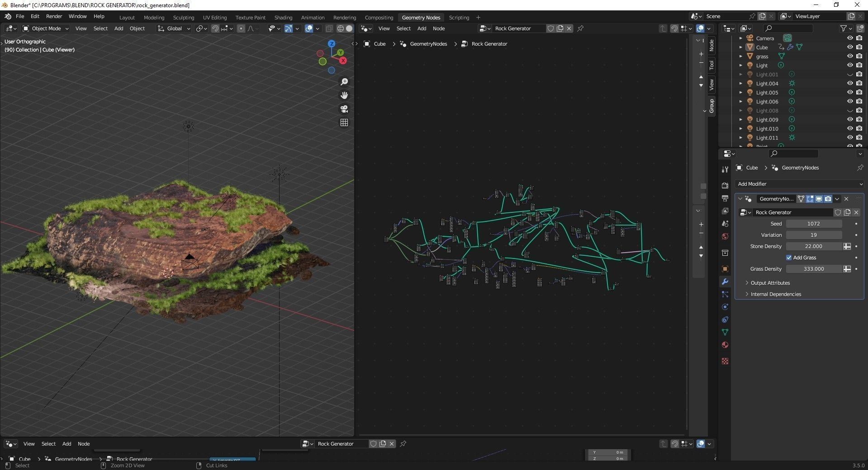Viewport: 868px width, 470px height.
Task: Click the Stone Density value field
Action: (814, 246)
